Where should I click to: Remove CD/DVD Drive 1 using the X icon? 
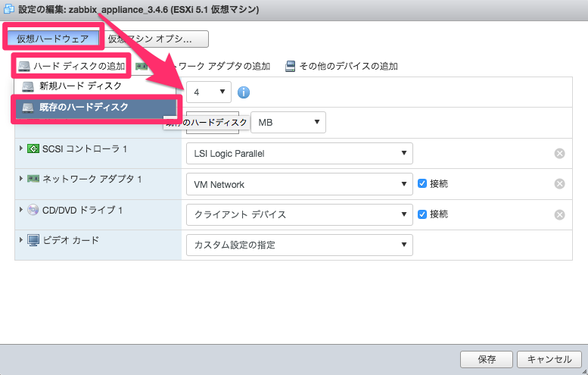point(559,214)
